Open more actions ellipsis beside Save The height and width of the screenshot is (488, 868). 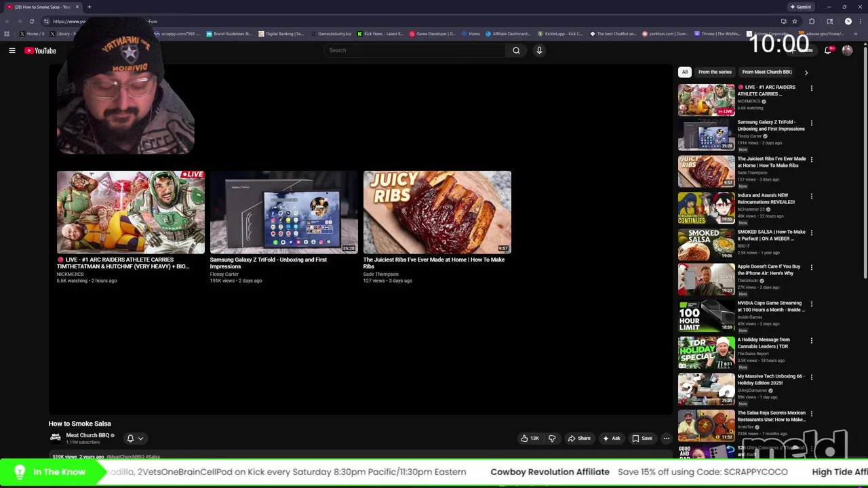click(x=666, y=439)
